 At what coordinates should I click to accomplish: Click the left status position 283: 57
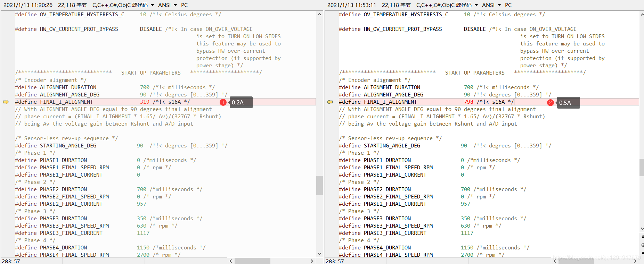coord(11,261)
